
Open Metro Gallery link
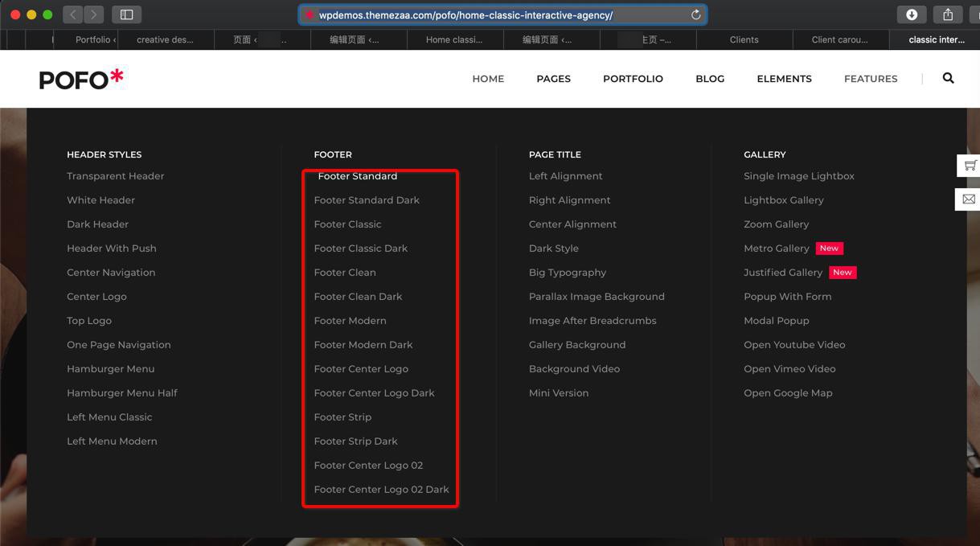[x=776, y=248]
